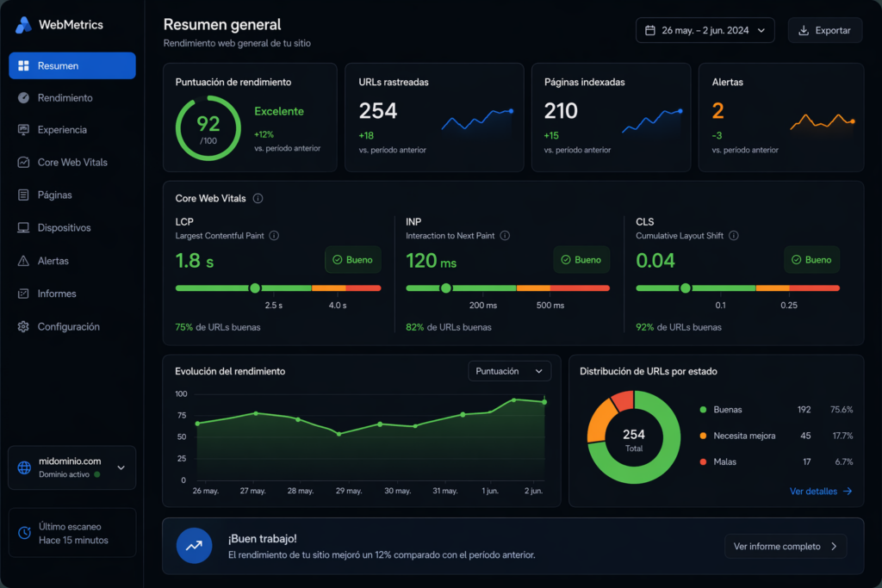882x588 pixels.
Task: Click the Exportar button
Action: point(824,30)
